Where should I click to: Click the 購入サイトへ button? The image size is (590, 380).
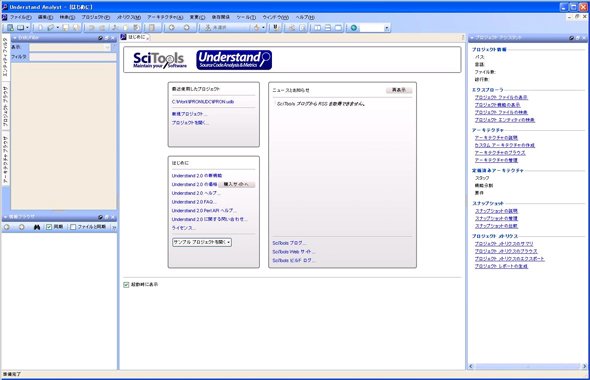click(237, 184)
